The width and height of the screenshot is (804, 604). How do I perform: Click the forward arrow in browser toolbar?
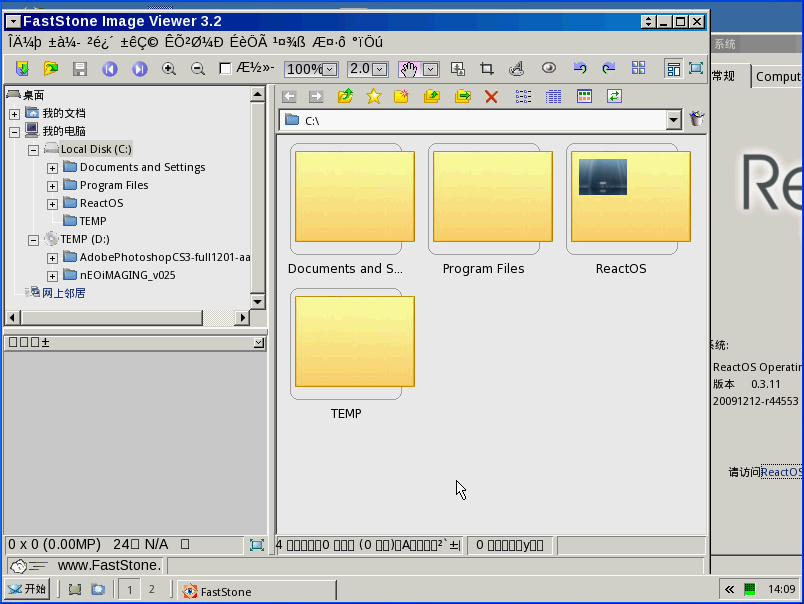pyautogui.click(x=316, y=96)
